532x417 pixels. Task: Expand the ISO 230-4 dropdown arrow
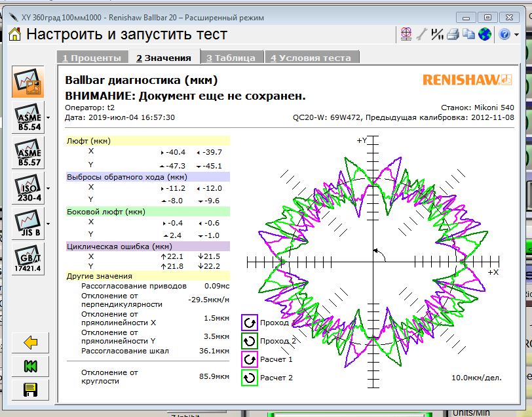tap(48, 188)
